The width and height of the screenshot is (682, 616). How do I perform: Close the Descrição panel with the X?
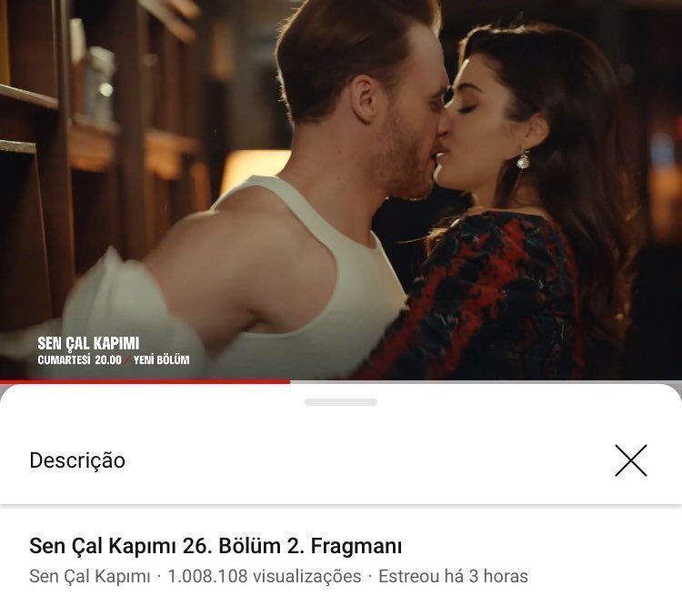click(x=631, y=460)
